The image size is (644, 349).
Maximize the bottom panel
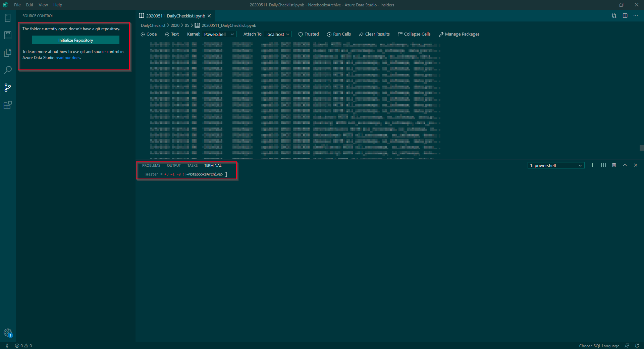tap(625, 165)
